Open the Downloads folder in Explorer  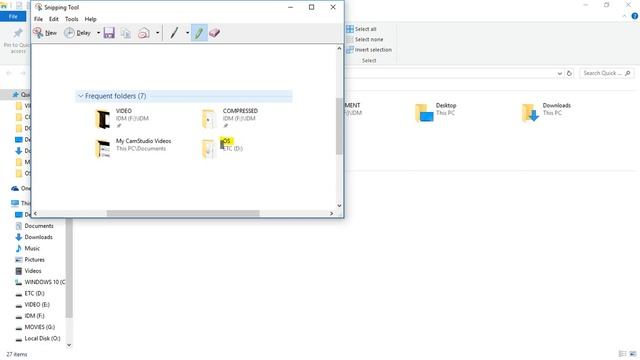pyautogui.click(x=546, y=112)
